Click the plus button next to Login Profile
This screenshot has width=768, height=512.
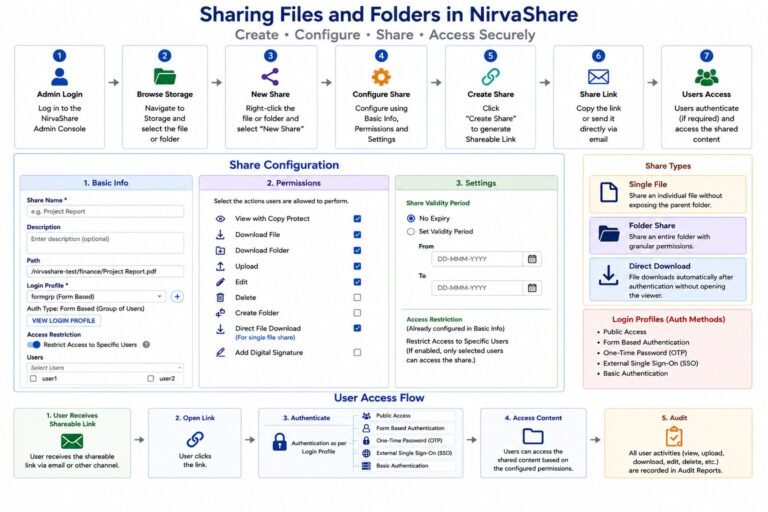click(177, 296)
